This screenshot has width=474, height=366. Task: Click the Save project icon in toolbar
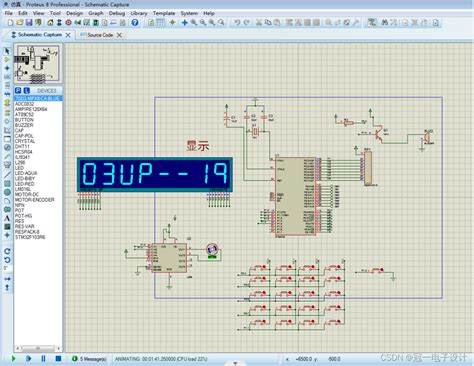coord(29,23)
